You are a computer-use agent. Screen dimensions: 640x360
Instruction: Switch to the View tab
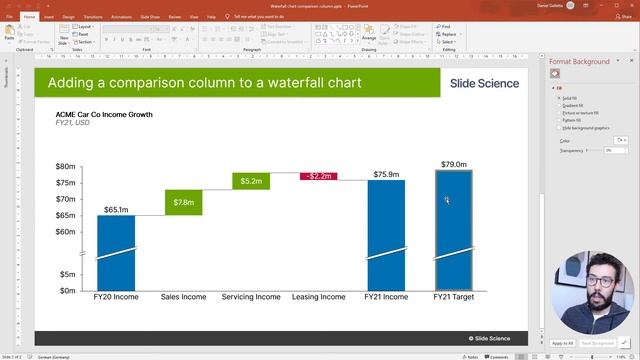click(194, 17)
